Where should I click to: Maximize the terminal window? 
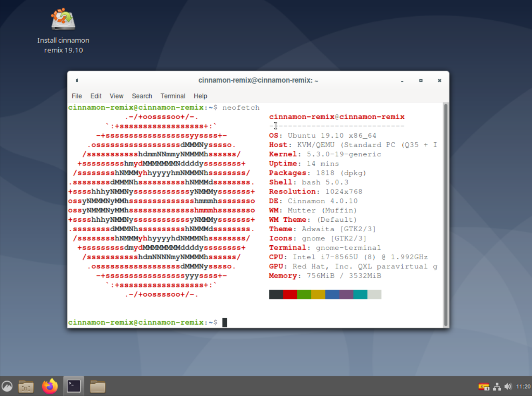click(421, 81)
